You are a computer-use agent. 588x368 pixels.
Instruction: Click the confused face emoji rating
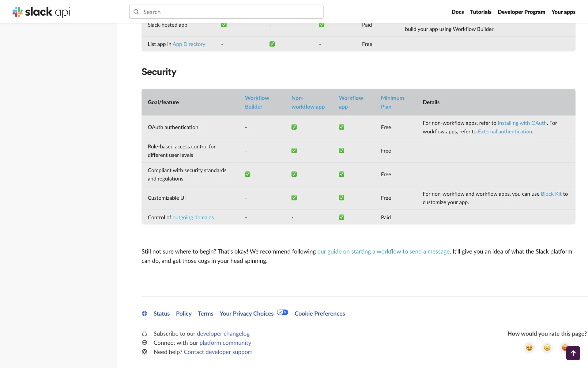click(x=547, y=347)
